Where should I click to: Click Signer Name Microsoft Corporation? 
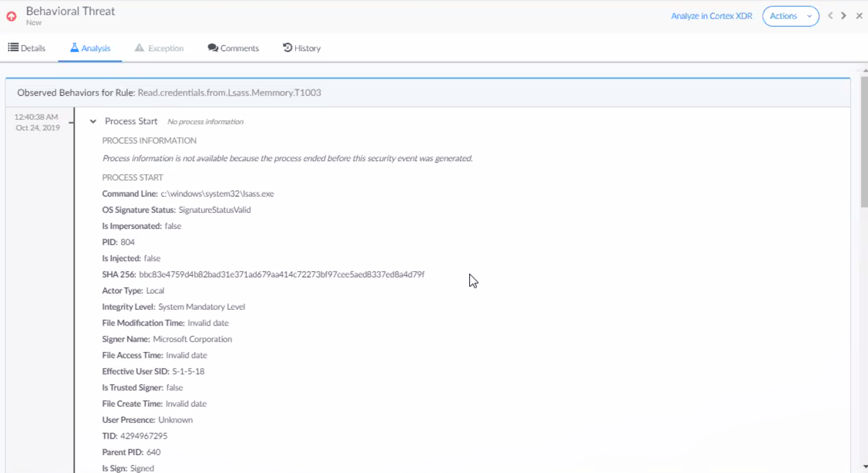192,339
